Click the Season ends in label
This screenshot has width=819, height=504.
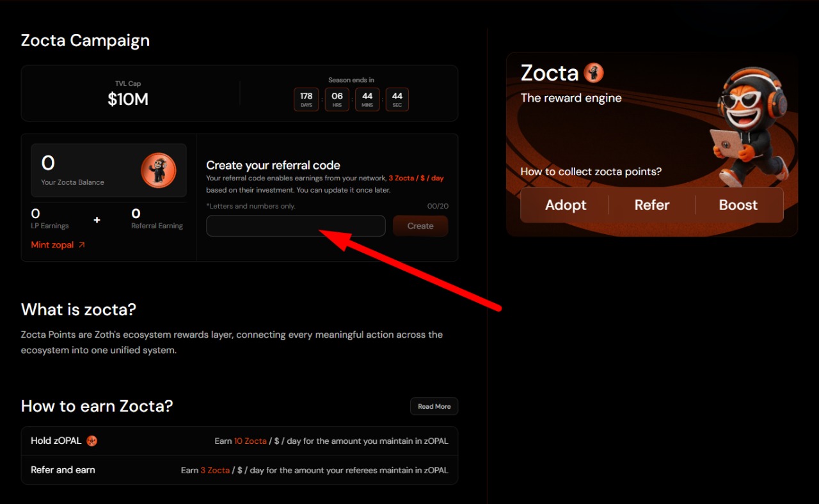coord(351,80)
